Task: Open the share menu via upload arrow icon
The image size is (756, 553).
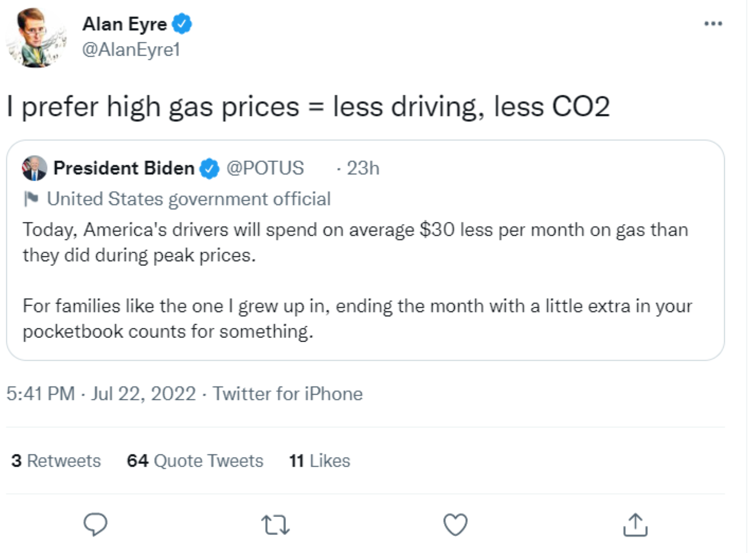Action: pyautogui.click(x=634, y=525)
